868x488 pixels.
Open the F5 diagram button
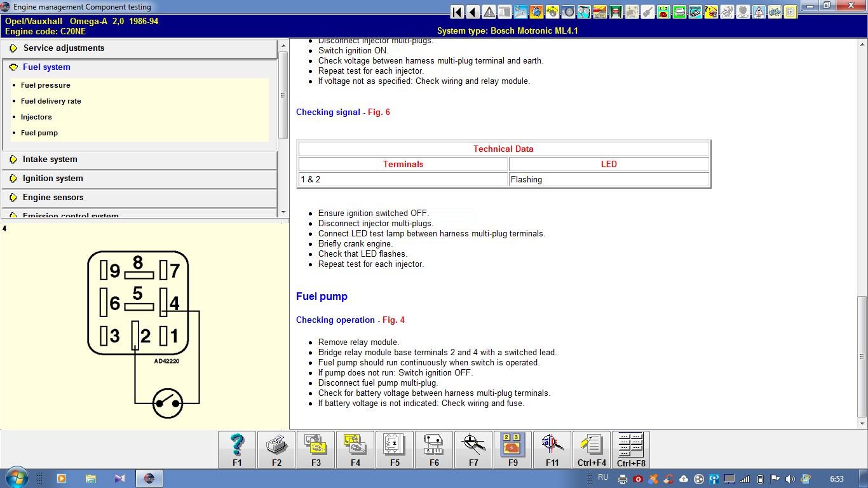[395, 450]
